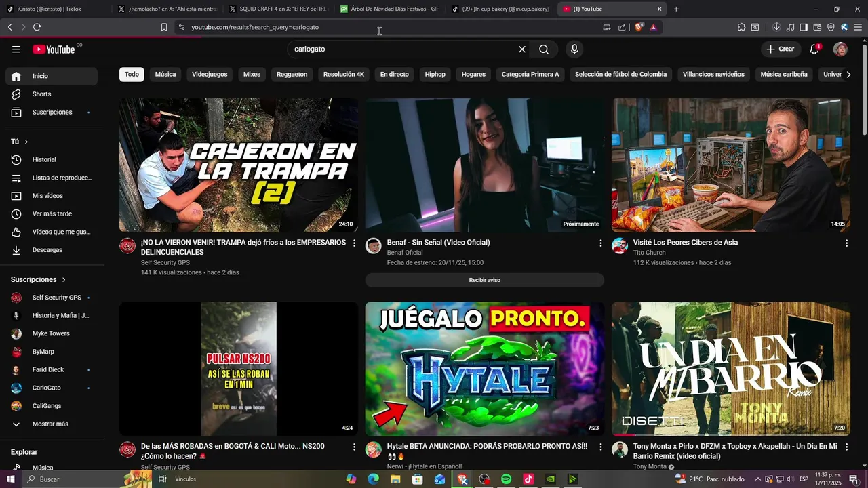The height and width of the screenshot is (488, 868).
Task: Click the browser address bar URL
Action: 255,27
